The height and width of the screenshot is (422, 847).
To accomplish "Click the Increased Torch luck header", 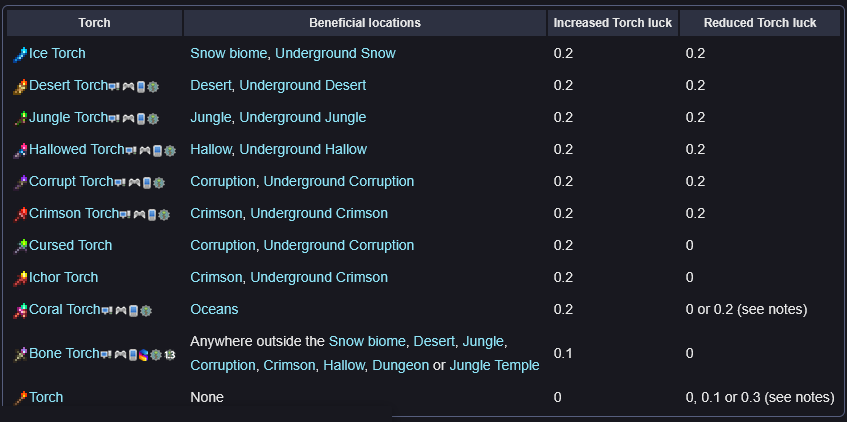I will (x=613, y=23).
